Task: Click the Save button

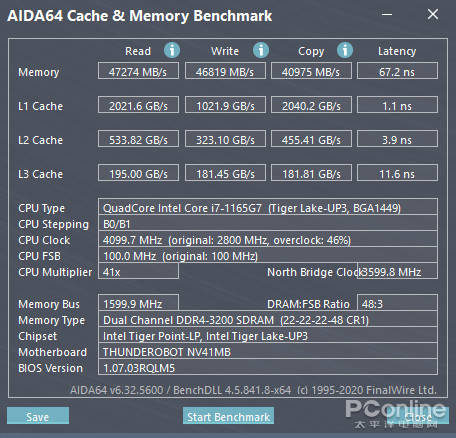Action: pyautogui.click(x=38, y=416)
